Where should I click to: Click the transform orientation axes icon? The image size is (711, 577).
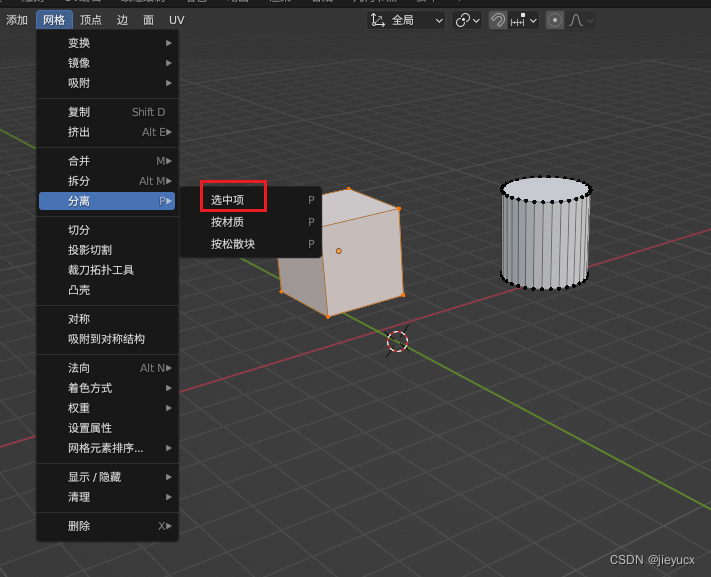(377, 20)
